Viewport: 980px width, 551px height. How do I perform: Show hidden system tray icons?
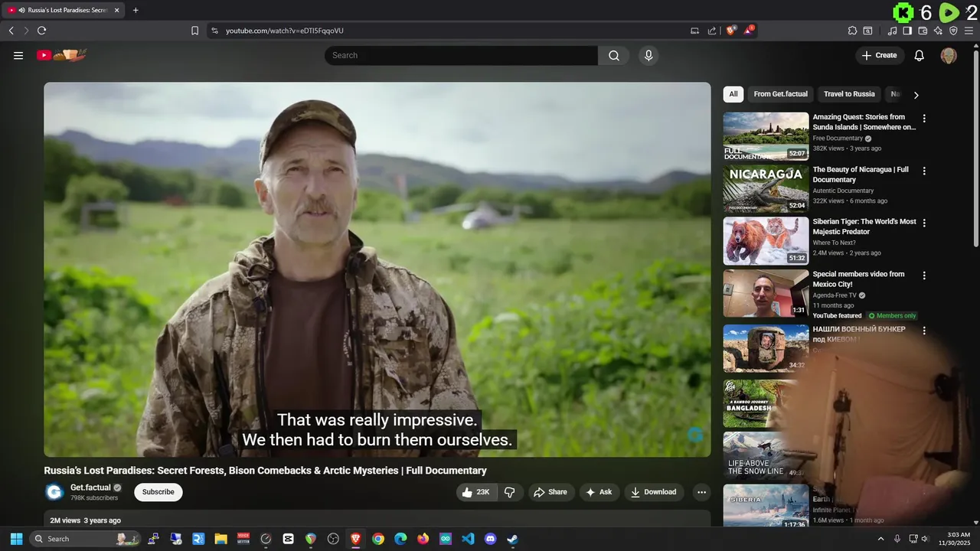[x=880, y=539]
